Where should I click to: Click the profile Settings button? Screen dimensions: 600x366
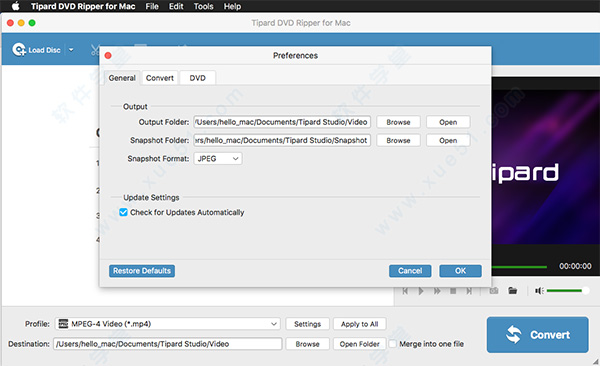click(307, 324)
